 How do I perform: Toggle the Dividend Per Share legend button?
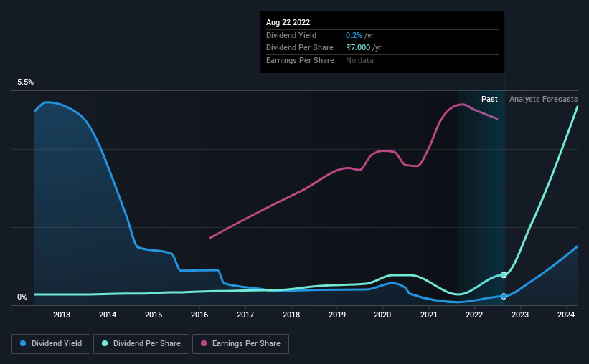[x=141, y=344]
